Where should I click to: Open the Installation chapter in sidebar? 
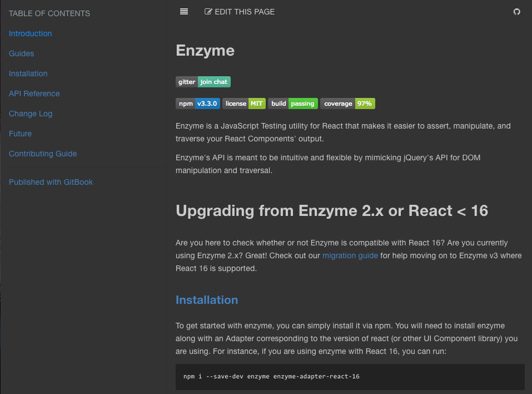pos(28,73)
